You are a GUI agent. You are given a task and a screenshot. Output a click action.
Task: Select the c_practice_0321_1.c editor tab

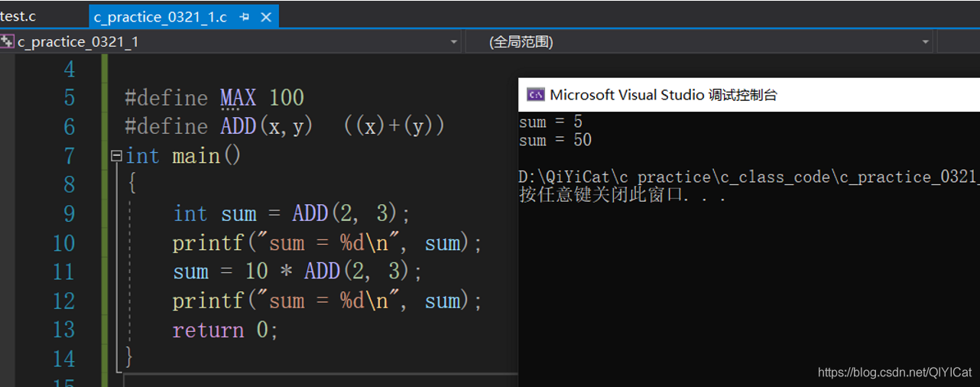[x=160, y=17]
